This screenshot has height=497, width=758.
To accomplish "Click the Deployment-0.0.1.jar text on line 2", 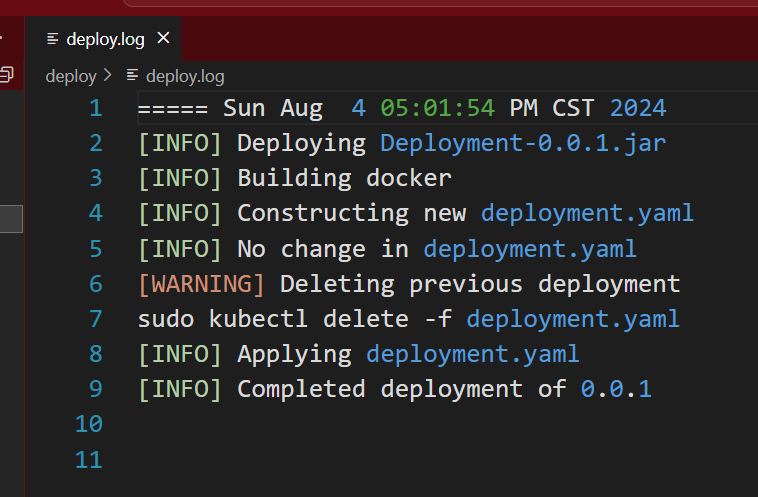I will point(523,143).
